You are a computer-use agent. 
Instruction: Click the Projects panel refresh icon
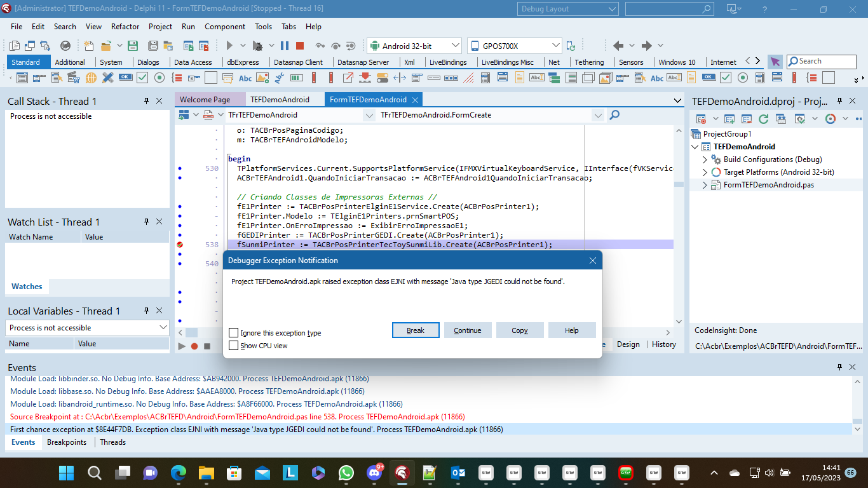pyautogui.click(x=764, y=119)
